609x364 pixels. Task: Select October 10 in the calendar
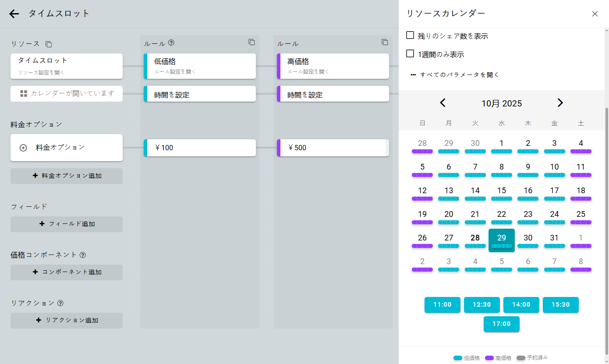coord(555,169)
